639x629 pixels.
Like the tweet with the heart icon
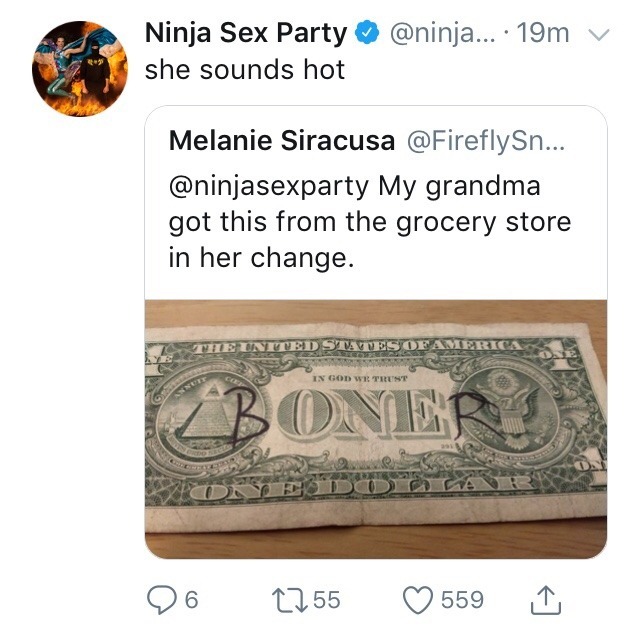pyautogui.click(x=418, y=600)
